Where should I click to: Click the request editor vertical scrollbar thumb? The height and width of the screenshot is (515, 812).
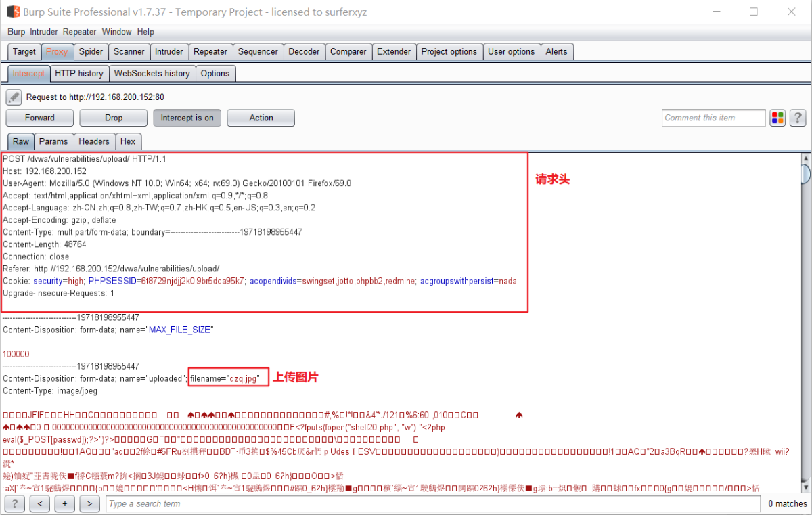[805, 175]
